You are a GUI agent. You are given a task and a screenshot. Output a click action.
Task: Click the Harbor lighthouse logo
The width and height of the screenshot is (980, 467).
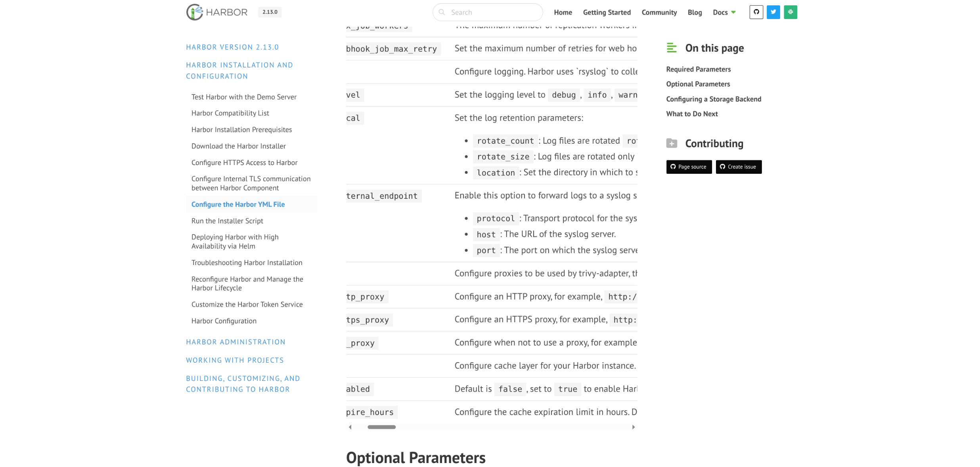(195, 12)
